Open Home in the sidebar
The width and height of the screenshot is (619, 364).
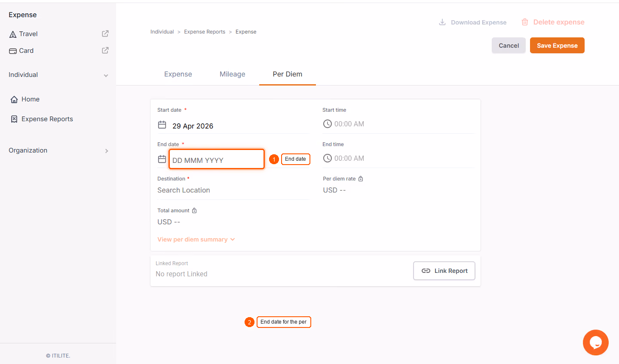point(31,99)
